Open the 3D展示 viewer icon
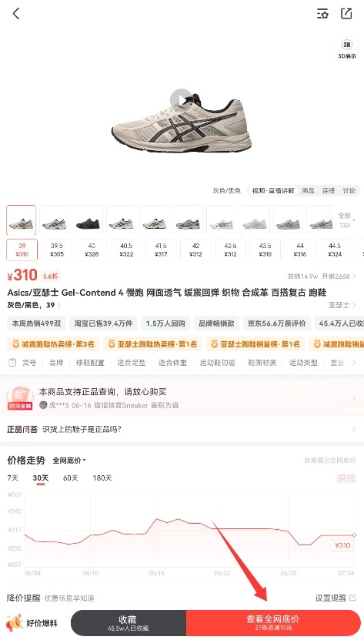Screen dimensions: 364x640 (x=346, y=48)
